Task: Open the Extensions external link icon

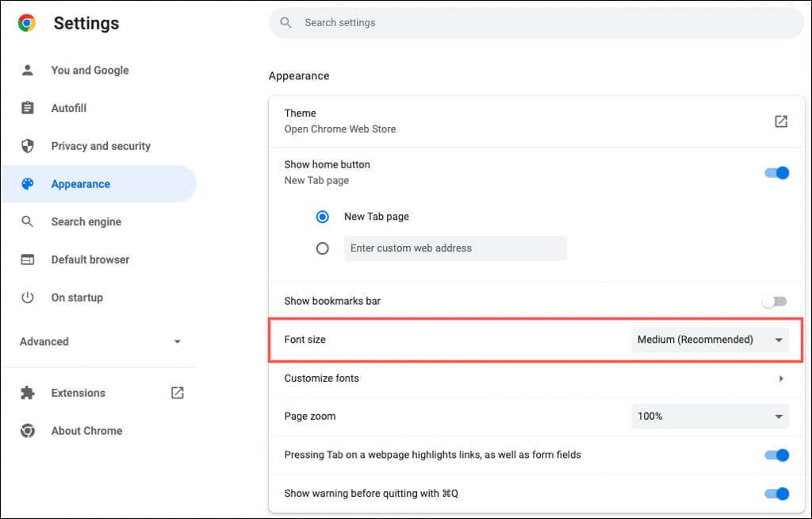Action: tap(176, 392)
